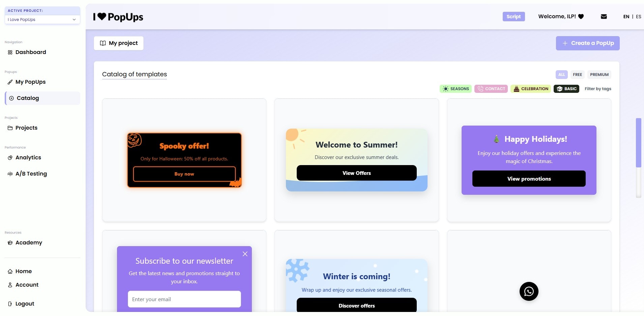Click the Enter your email field
Image resolution: width=644 pixels, height=316 pixels.
(184, 299)
